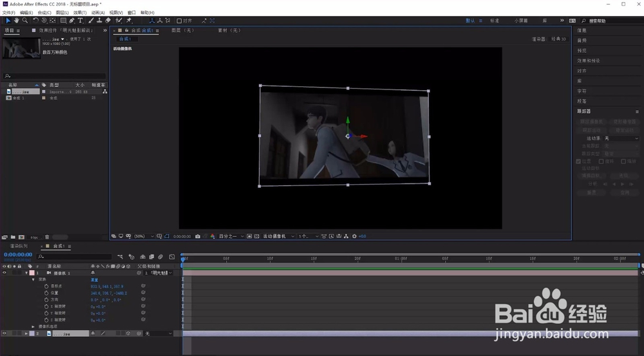Select the Hand tool
Image resolution: width=644 pixels, height=356 pixels.
point(17,20)
